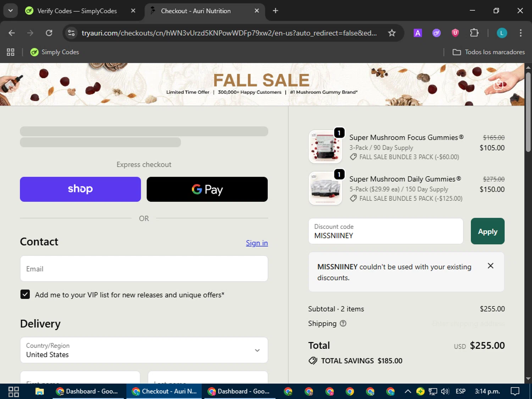Focus the Email input field

[x=144, y=269]
